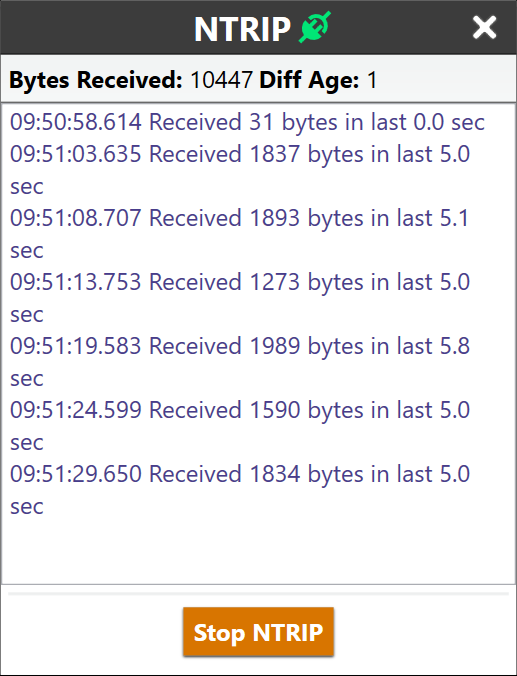Click the horizontal divider above Stop NTRIP
This screenshot has height=676, width=517.
pyautogui.click(x=258, y=594)
